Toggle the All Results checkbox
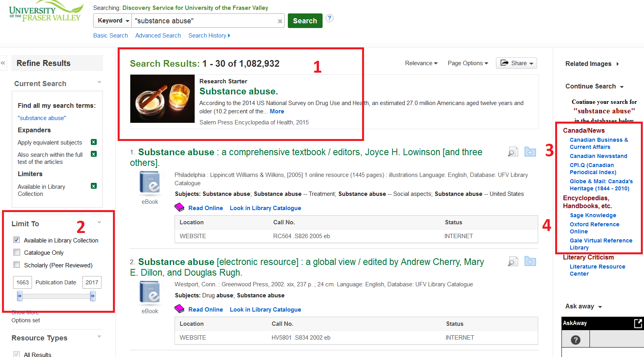Viewport: 644px width, 357px height. pyautogui.click(x=17, y=354)
